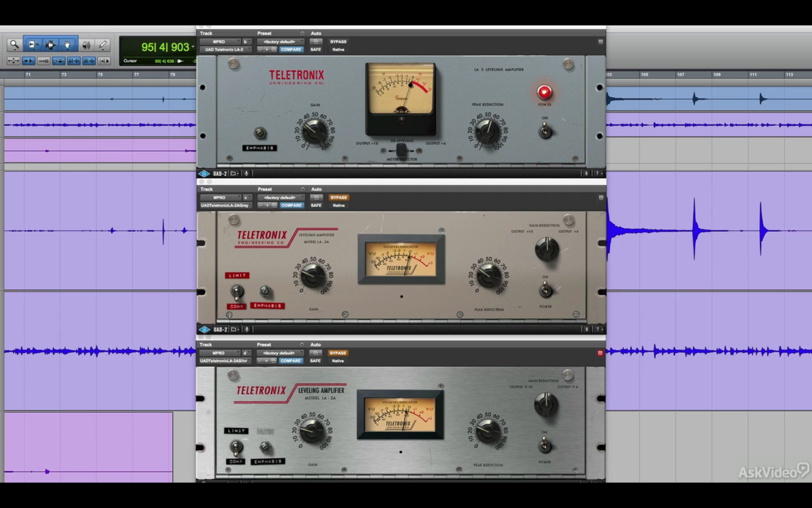Flip the POWER switch on LA-2A Gray
Viewport: 812px width, 508px height.
(x=546, y=290)
